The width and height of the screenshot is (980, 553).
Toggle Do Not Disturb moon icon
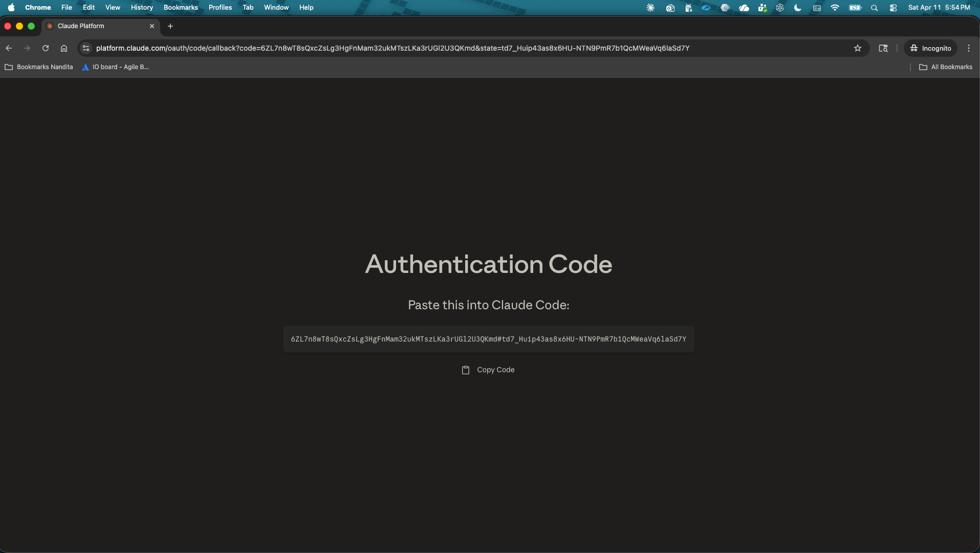point(797,8)
